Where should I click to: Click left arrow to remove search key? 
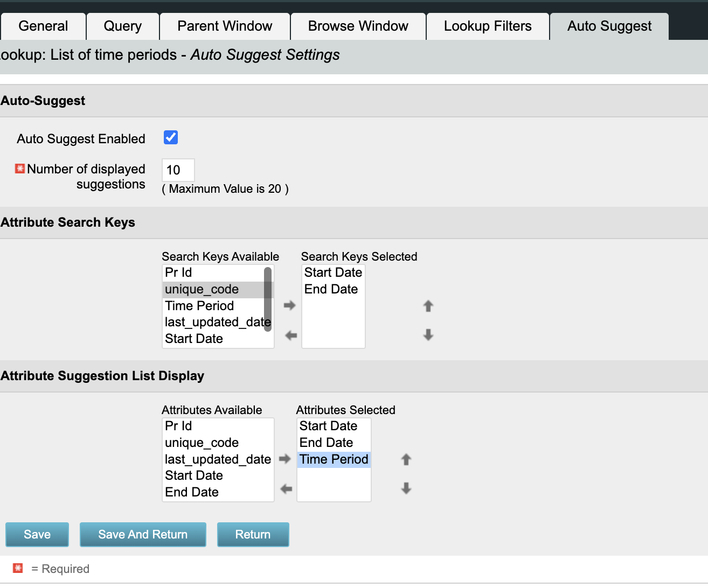tap(291, 335)
